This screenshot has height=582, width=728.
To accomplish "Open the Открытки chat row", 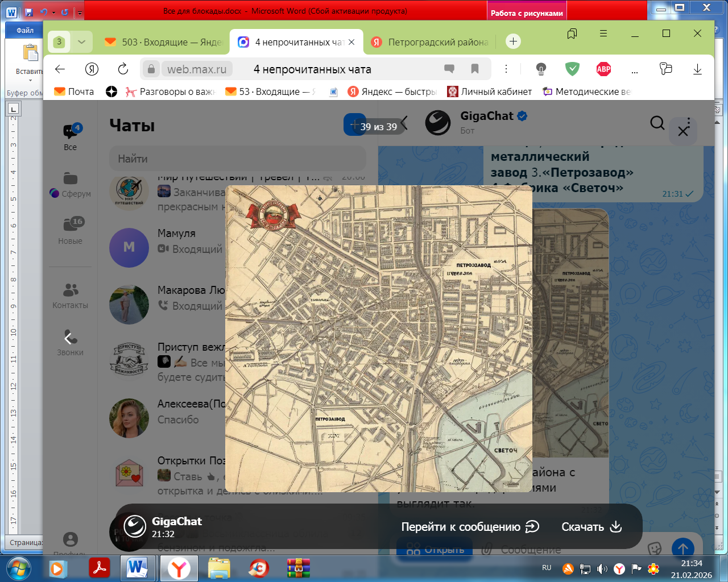I will 238,475.
